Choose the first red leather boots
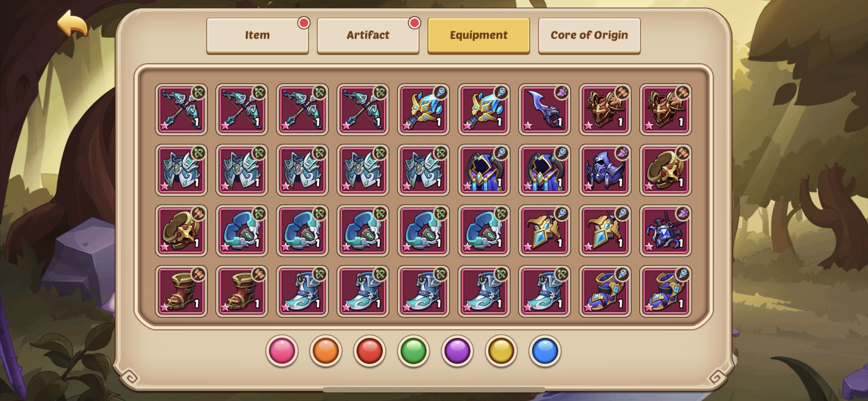This screenshot has width=868, height=401. point(181,291)
